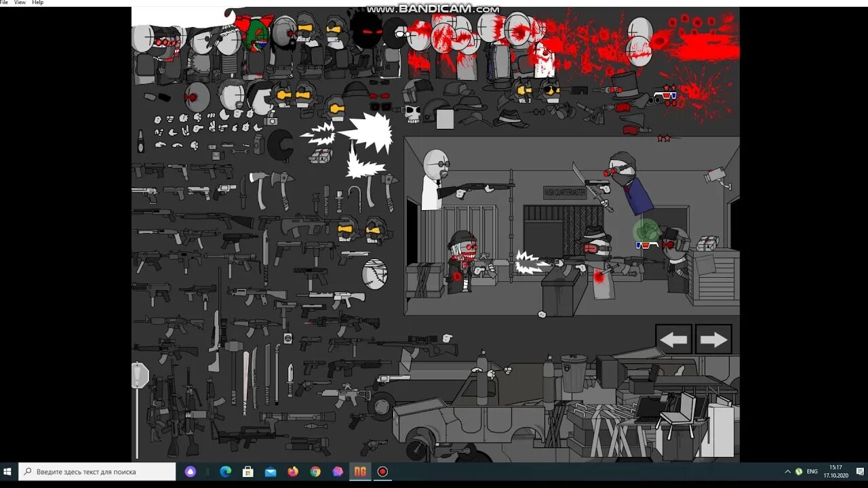
Task: Select the photo camera prop
Action: coord(271,120)
